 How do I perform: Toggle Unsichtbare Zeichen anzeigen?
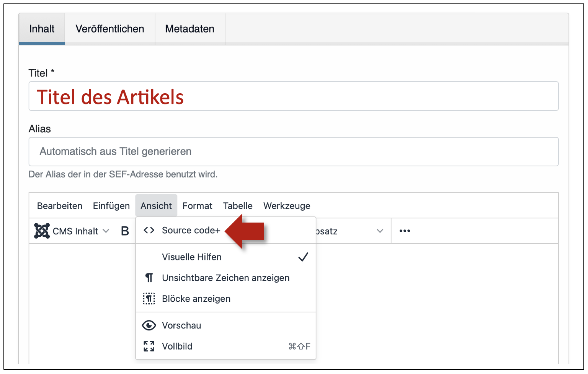click(x=225, y=278)
